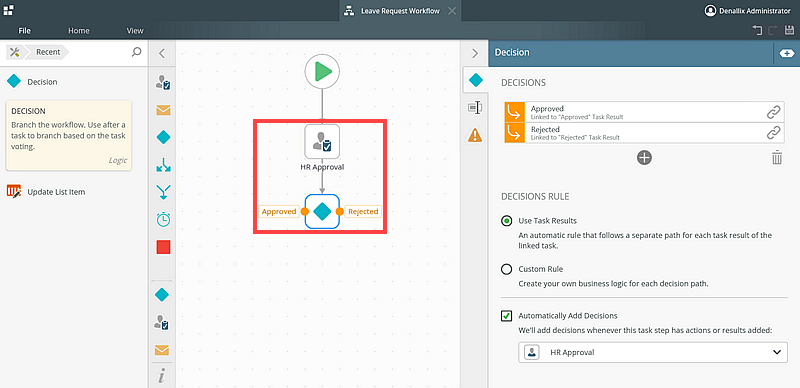Choose the timer clock step in the toolbox
800x388 pixels.
[163, 220]
